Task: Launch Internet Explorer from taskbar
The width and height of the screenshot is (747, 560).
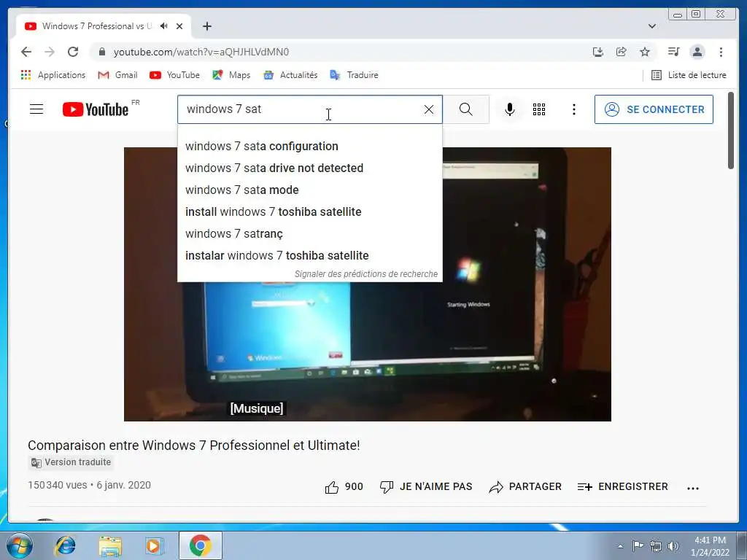Action: (65, 545)
